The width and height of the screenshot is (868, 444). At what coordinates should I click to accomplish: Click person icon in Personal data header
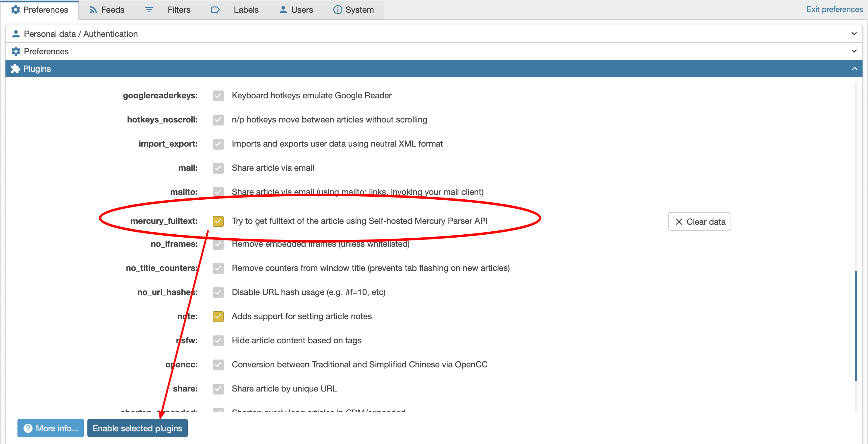[x=15, y=34]
